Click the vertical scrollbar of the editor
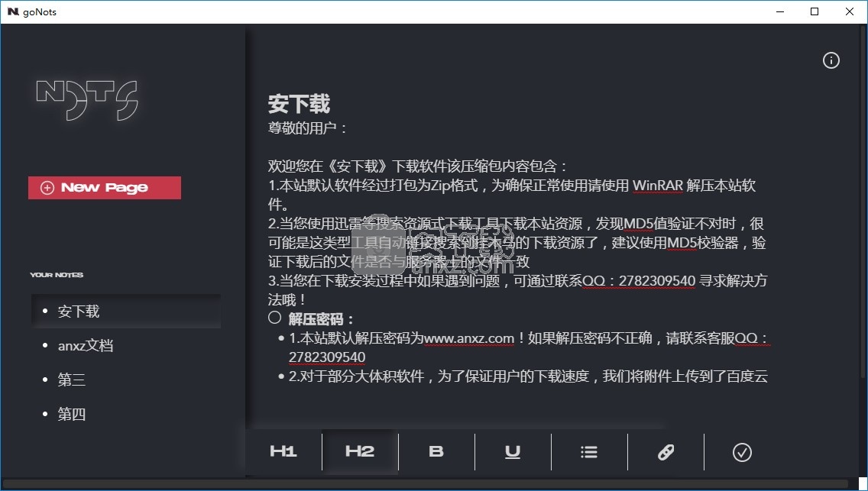868x491 pixels. click(x=863, y=202)
